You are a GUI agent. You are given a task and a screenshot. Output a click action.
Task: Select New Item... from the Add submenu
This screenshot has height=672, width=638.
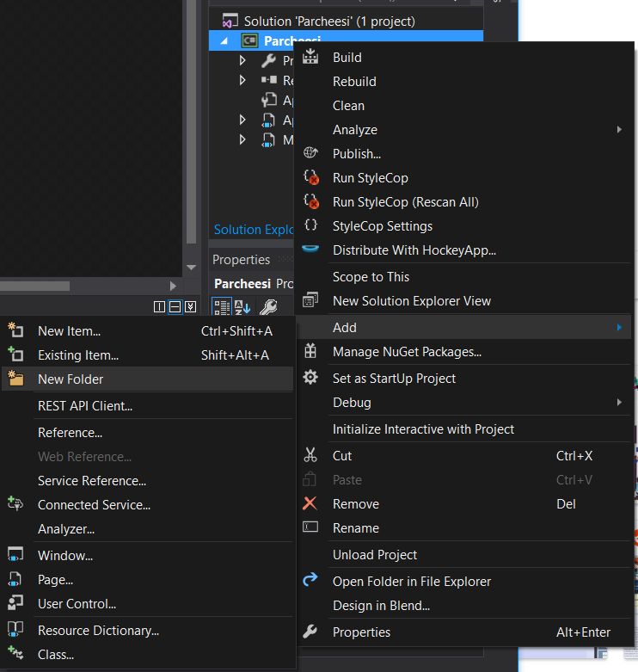[x=69, y=331]
